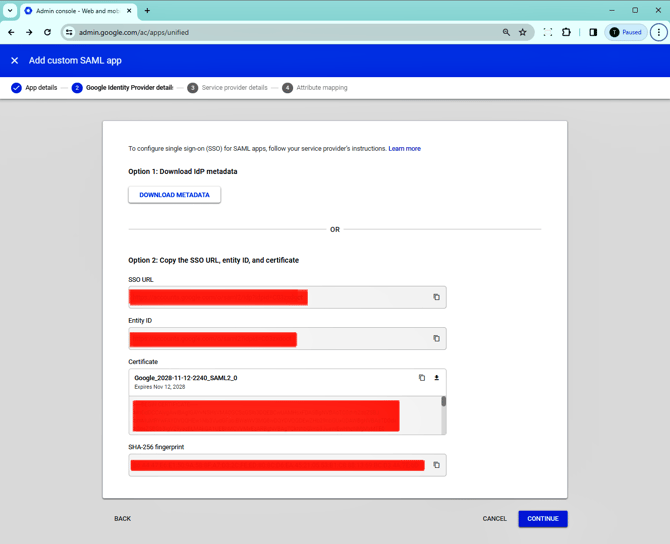This screenshot has width=670, height=544.
Task: Open the tab search dropdown
Action: click(x=10, y=11)
